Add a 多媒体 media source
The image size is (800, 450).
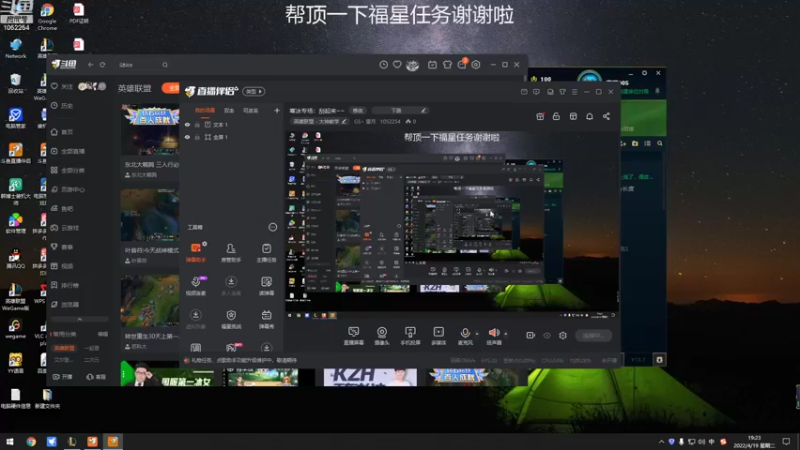[x=438, y=336]
